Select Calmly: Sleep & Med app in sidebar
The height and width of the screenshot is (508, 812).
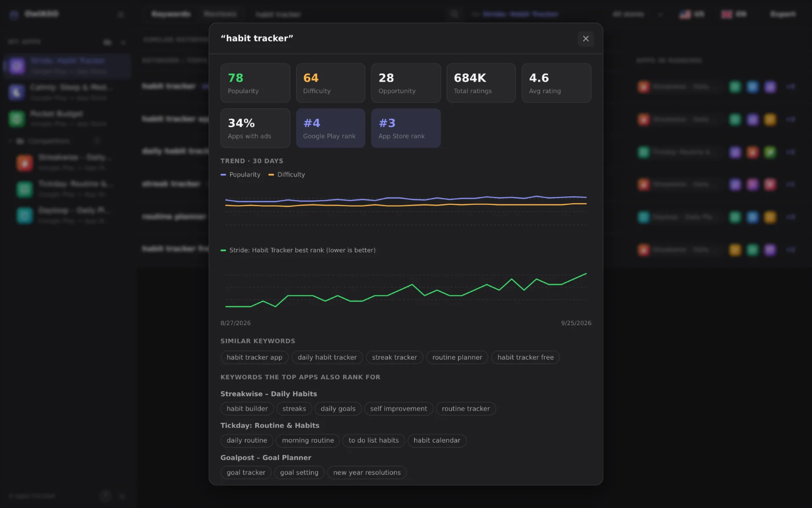click(x=67, y=92)
